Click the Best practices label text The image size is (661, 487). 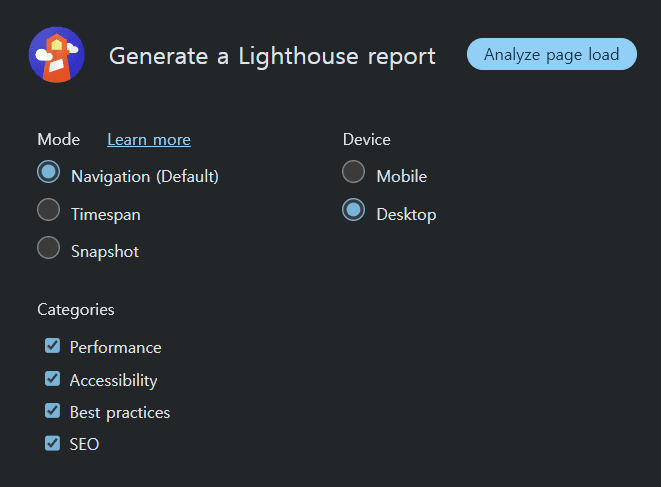coord(120,412)
